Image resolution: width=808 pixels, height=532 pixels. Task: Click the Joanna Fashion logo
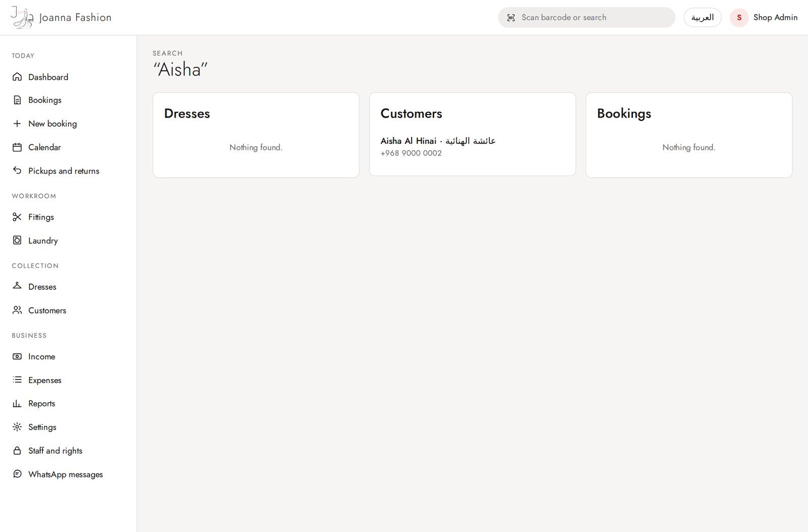[x=61, y=18]
